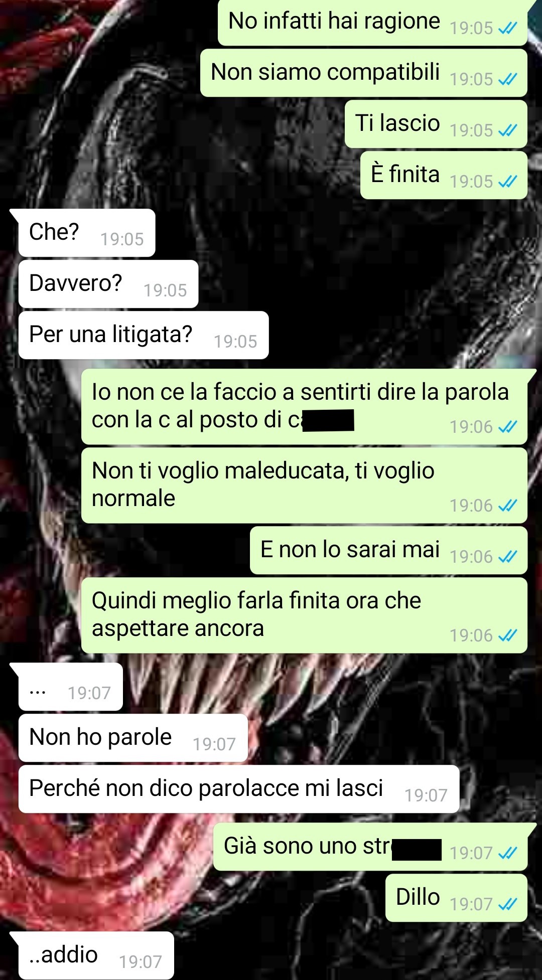The height and width of the screenshot is (980, 542).
Task: Select the 'Che?' message bubble
Action: coord(87,233)
